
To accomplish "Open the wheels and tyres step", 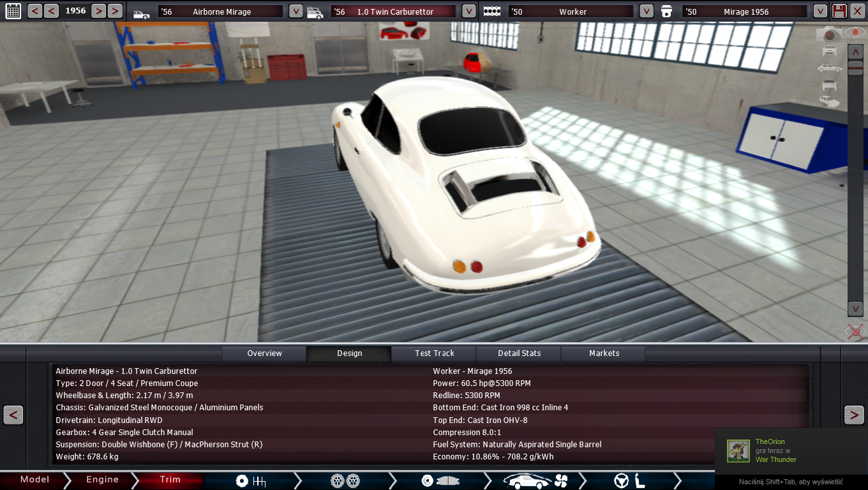I will (x=345, y=480).
